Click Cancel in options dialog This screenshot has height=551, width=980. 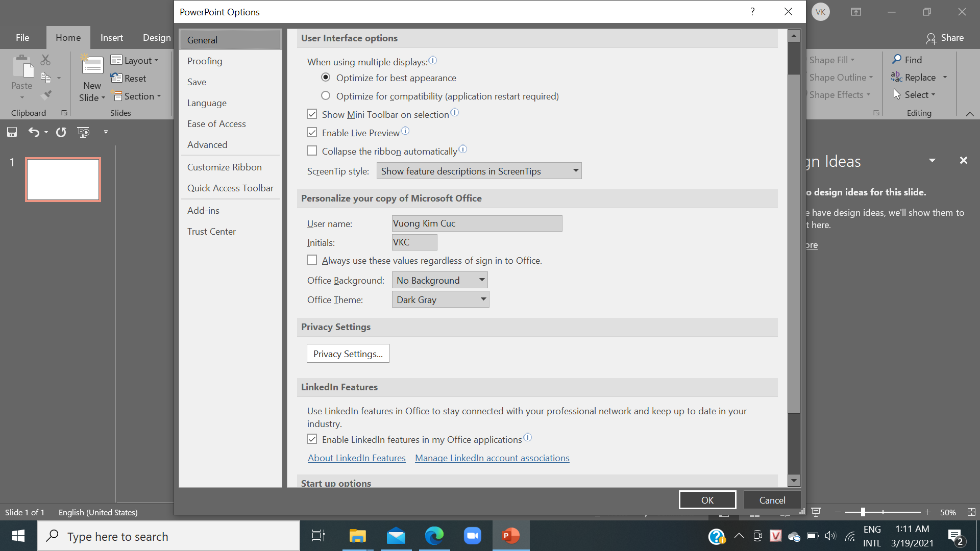pyautogui.click(x=772, y=500)
